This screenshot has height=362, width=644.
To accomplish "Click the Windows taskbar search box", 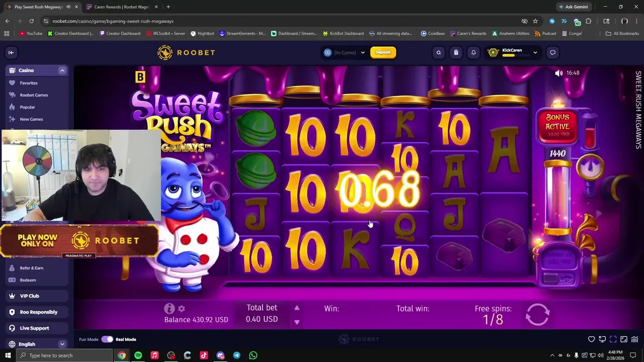I will (64, 355).
